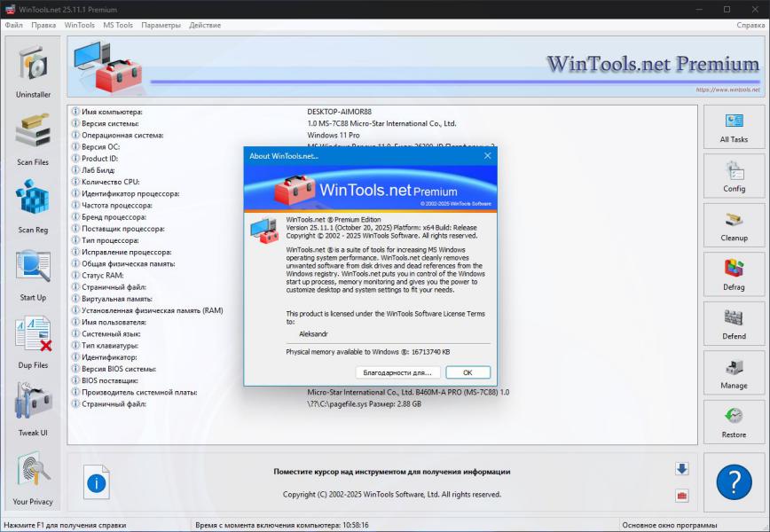Open the MS Tools menu

pos(118,25)
